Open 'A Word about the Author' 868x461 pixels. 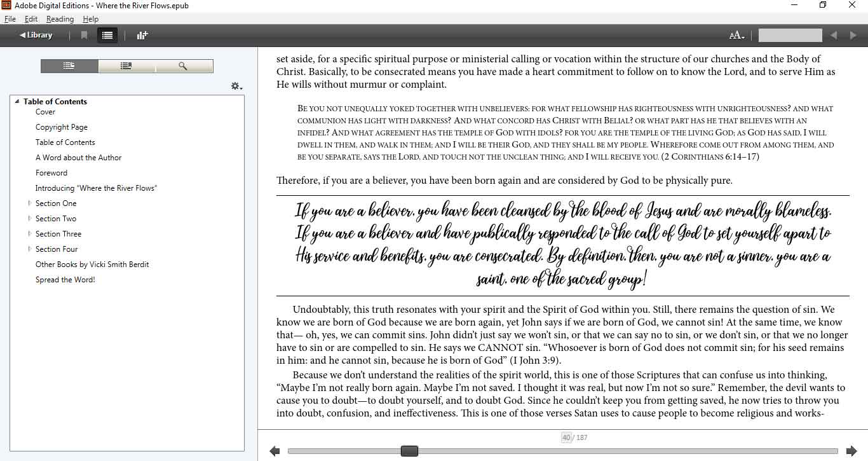[78, 158]
